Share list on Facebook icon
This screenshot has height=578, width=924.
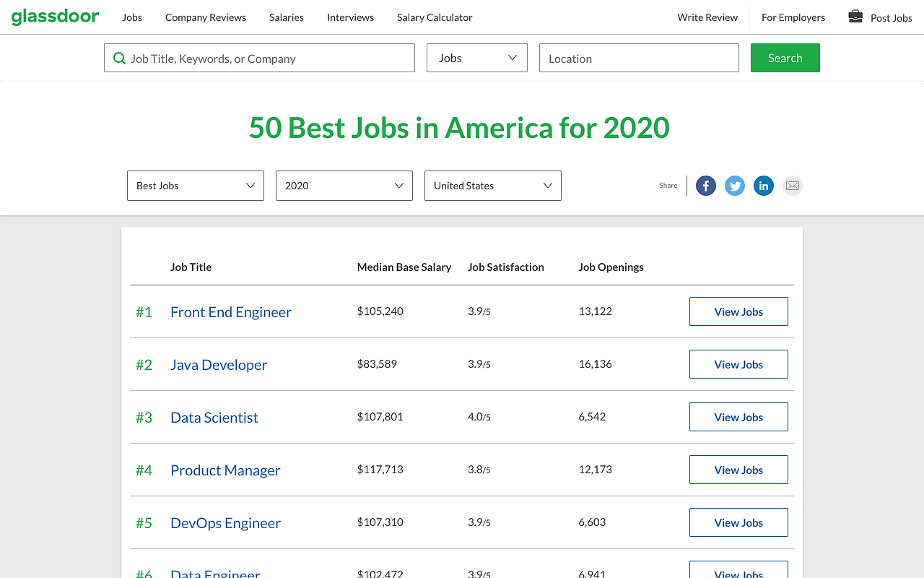[706, 186]
